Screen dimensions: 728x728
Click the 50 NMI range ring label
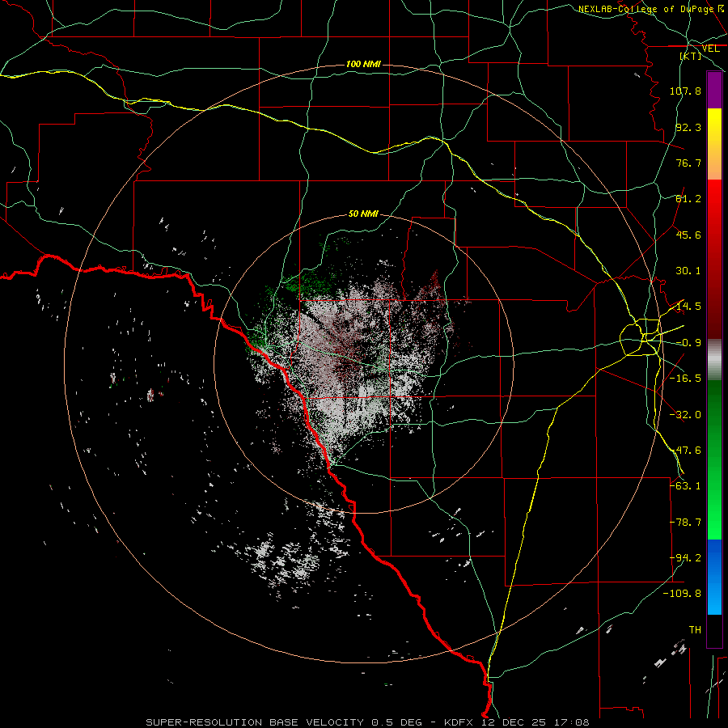click(363, 214)
